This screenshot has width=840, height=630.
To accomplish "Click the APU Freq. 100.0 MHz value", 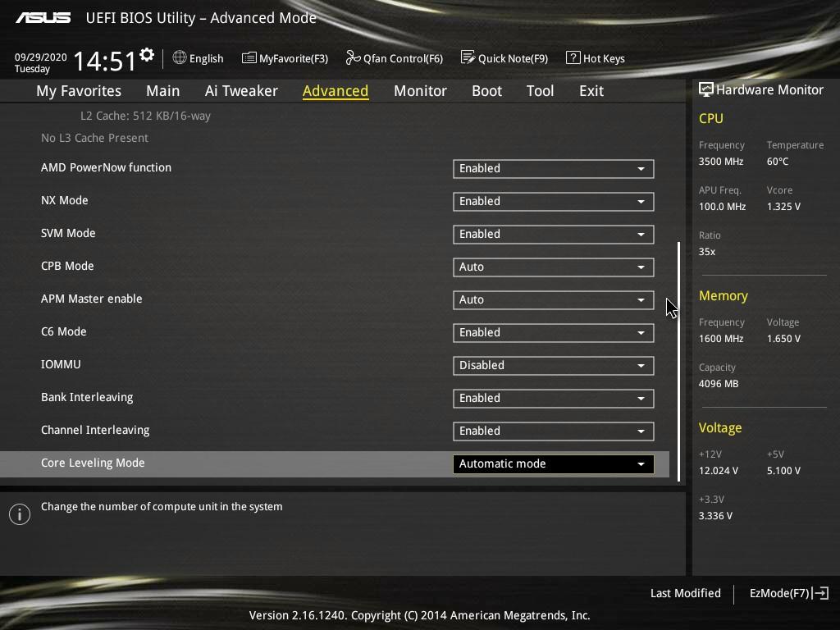I will pos(722,206).
